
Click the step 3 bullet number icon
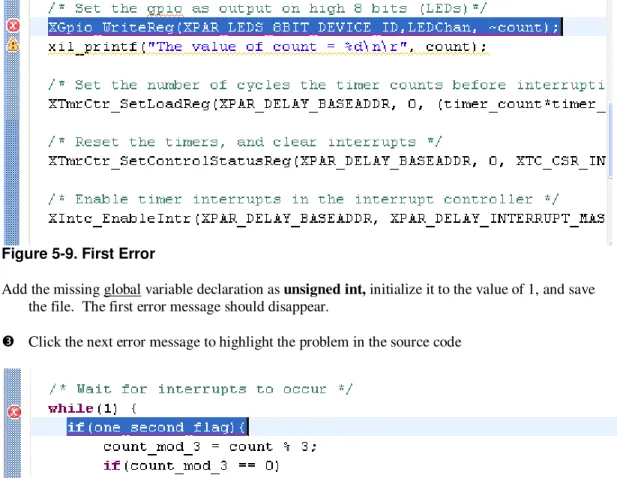coord(8,341)
